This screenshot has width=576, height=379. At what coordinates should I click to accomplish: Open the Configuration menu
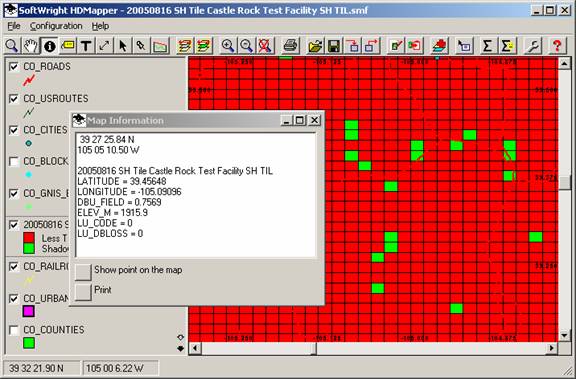[56, 26]
